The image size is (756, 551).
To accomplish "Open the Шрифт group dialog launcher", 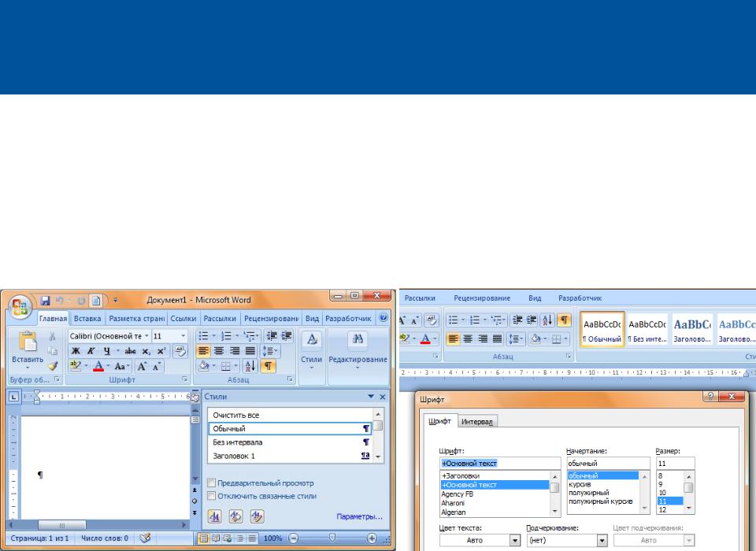I will point(184,379).
